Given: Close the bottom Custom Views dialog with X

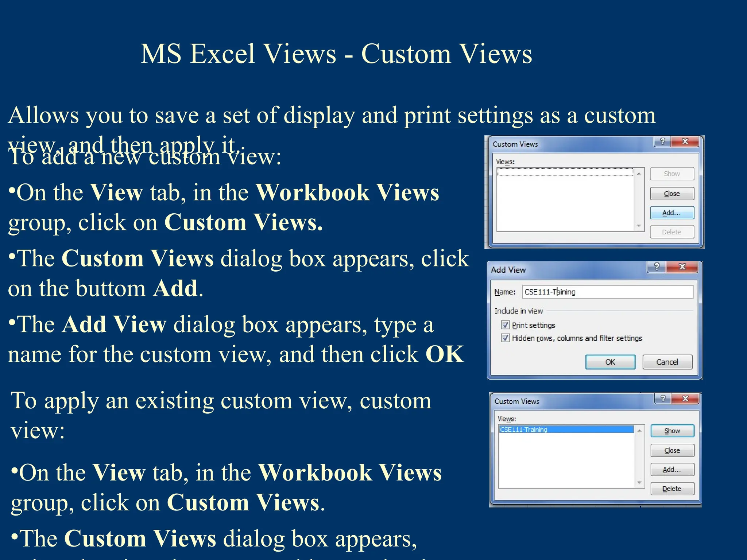Looking at the screenshot, I should (x=685, y=398).
